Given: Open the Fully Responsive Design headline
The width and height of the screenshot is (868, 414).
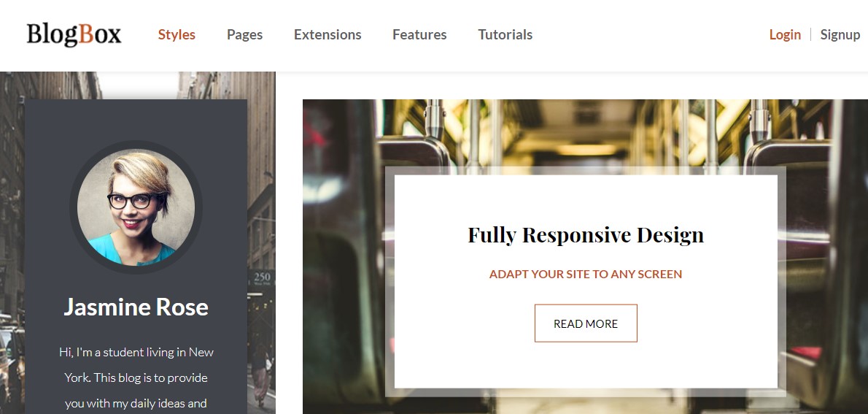Looking at the screenshot, I should (x=586, y=234).
